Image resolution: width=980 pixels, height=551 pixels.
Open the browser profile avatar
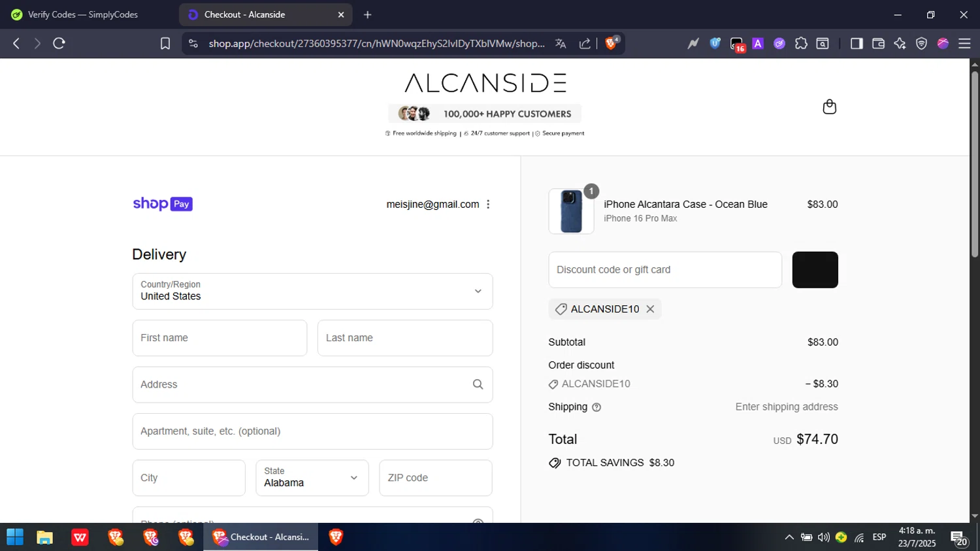pyautogui.click(x=943, y=43)
